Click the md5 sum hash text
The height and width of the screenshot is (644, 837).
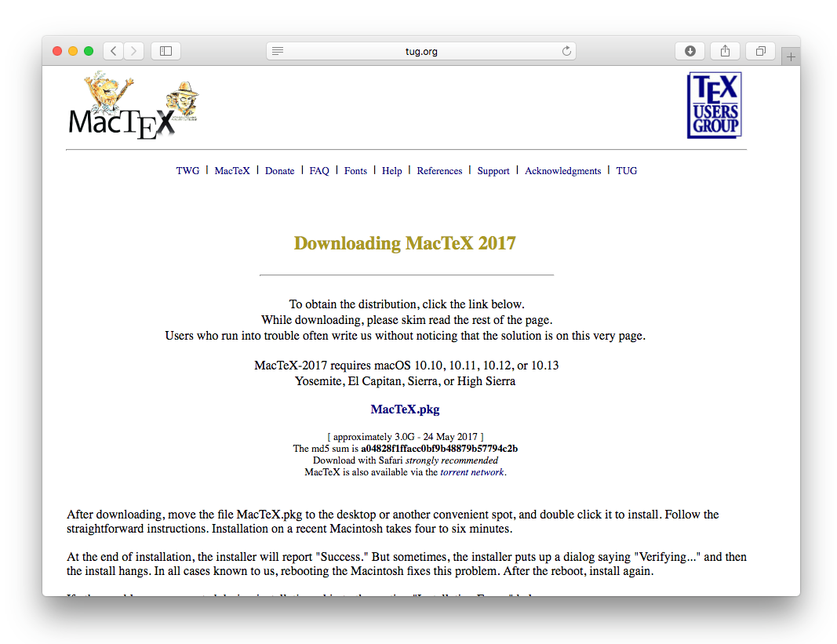click(439, 449)
